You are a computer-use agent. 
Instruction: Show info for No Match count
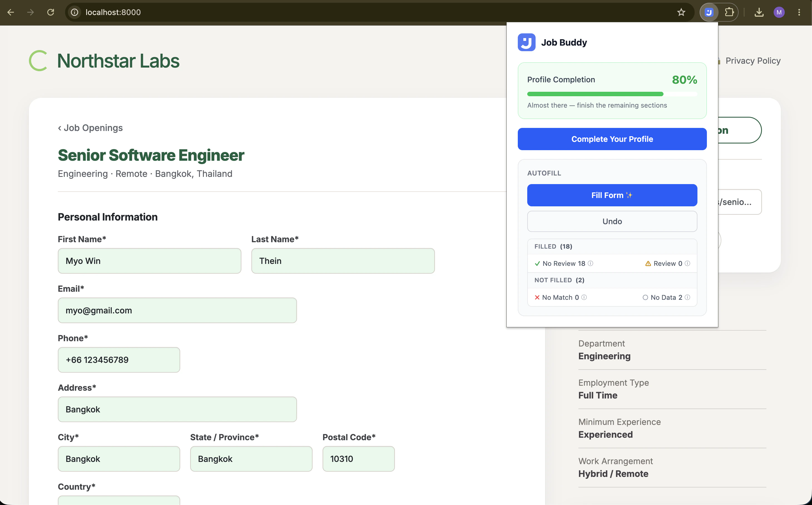(x=584, y=297)
